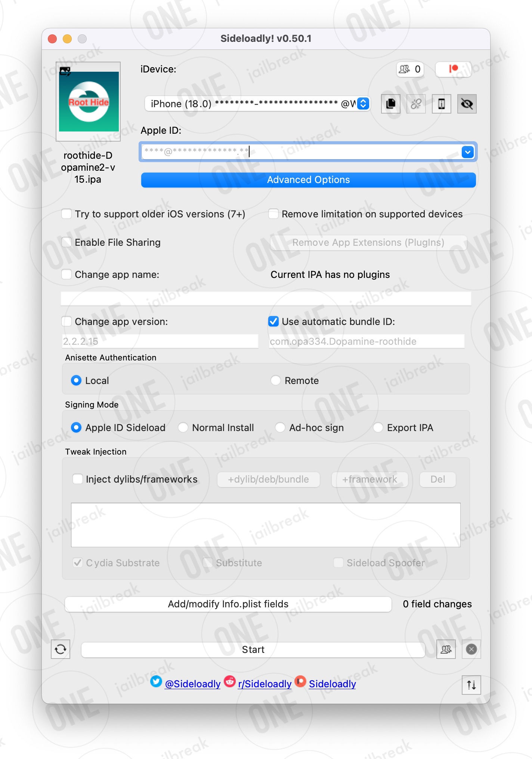Click the link/unpair icon button

click(416, 103)
